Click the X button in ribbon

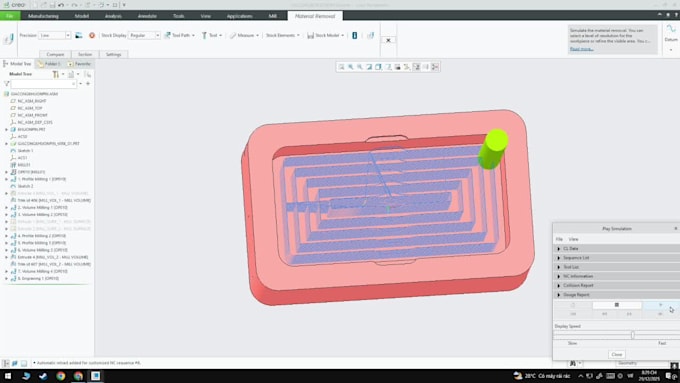[x=388, y=40]
